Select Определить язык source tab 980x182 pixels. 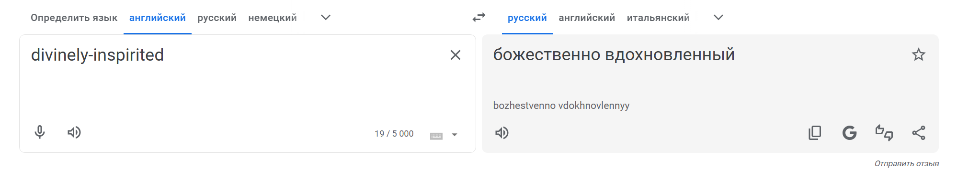tap(74, 18)
